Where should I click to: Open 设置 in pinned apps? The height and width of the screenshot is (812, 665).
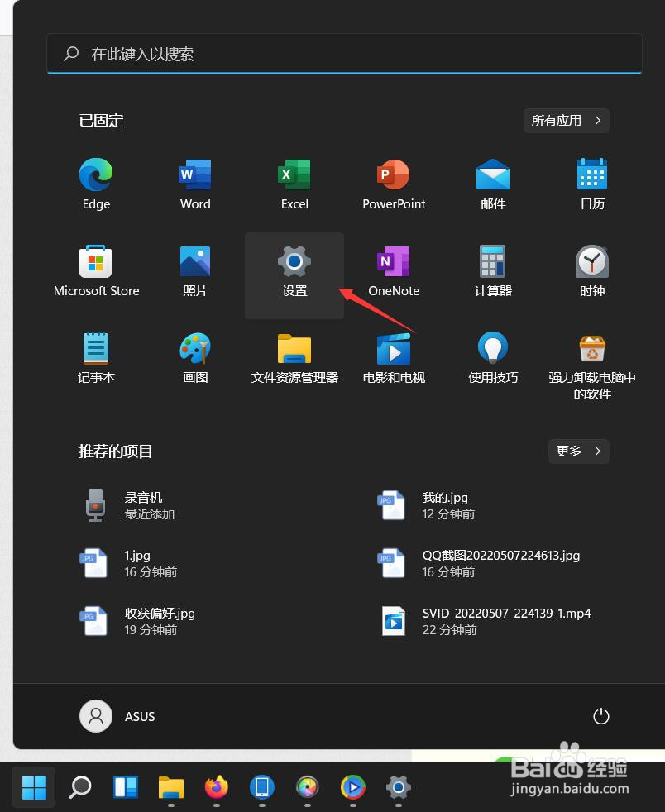(x=294, y=275)
